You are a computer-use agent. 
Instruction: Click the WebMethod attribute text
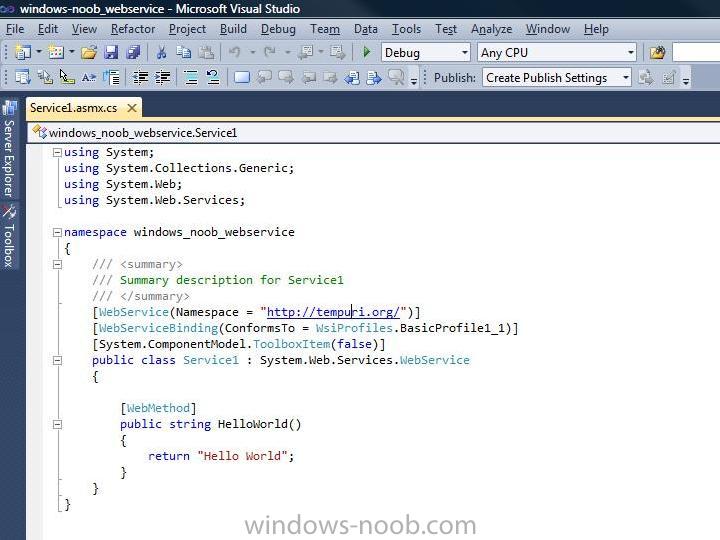tap(158, 408)
